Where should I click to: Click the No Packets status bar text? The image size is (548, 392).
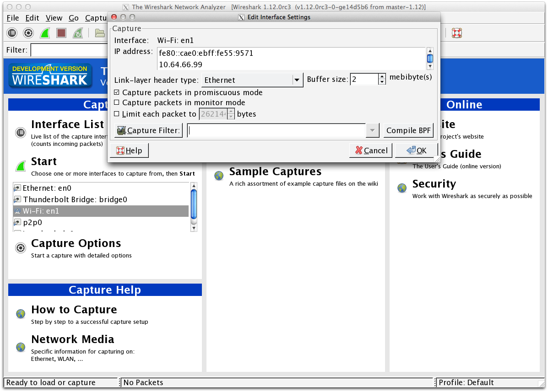click(x=143, y=382)
